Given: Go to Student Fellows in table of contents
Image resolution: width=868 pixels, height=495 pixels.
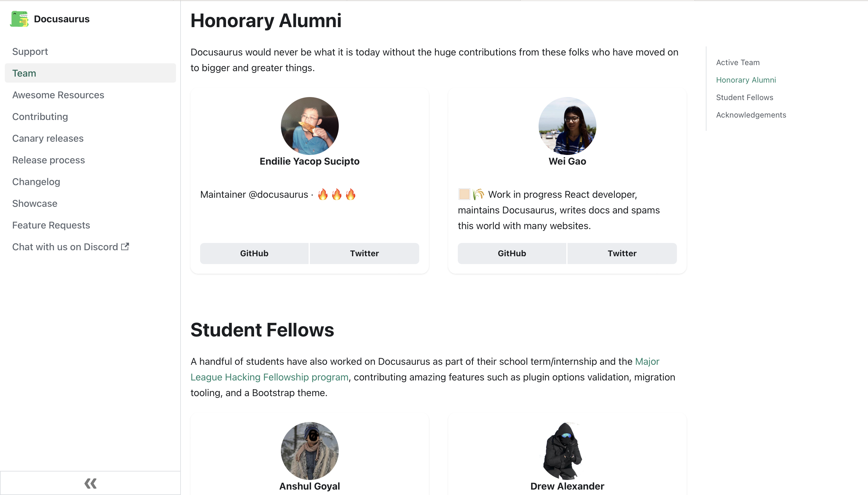Looking at the screenshot, I should click(x=745, y=98).
